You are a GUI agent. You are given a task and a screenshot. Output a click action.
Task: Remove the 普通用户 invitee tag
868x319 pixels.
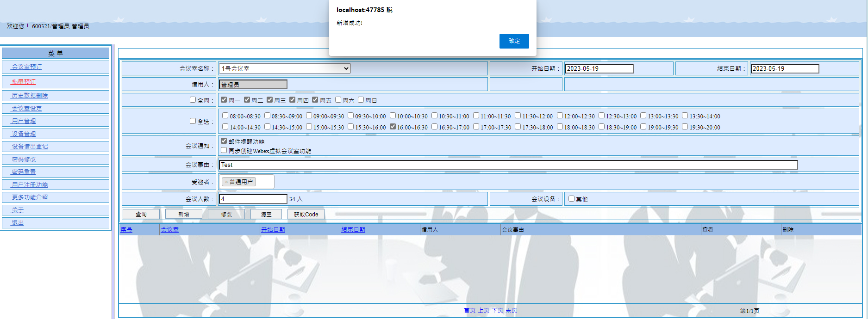pos(226,182)
